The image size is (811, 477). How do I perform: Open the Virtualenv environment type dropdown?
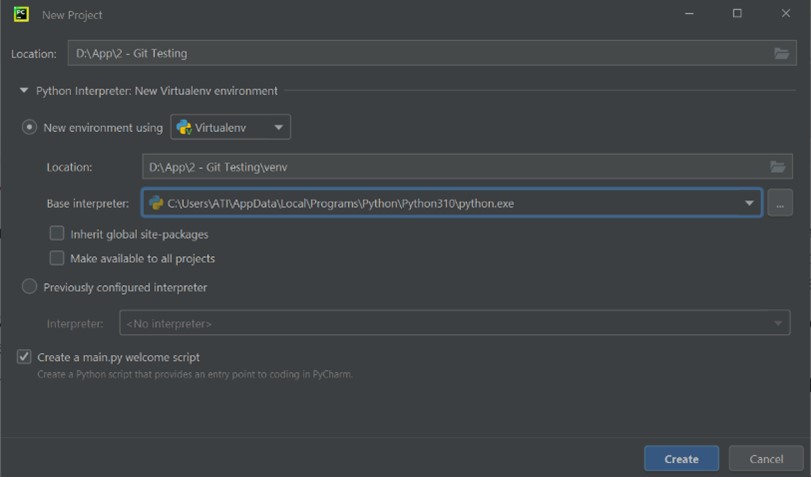point(231,128)
